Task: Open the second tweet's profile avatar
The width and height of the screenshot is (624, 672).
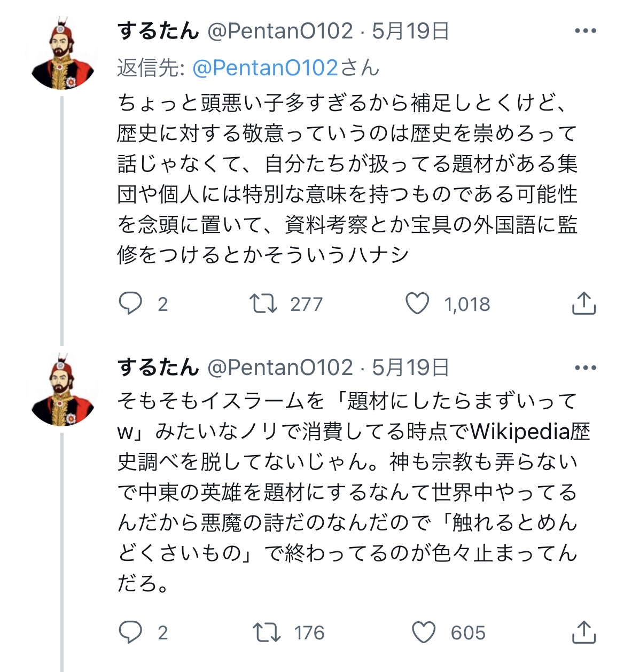Action: pyautogui.click(x=63, y=390)
